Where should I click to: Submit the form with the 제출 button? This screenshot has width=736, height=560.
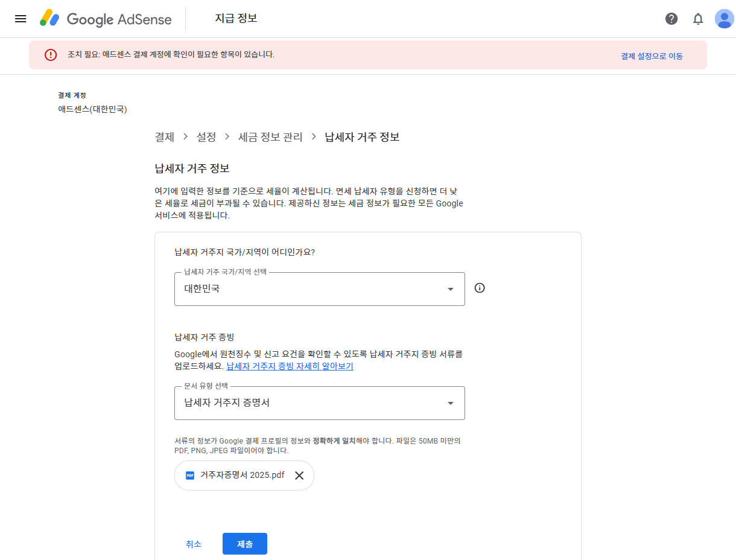tap(244, 543)
